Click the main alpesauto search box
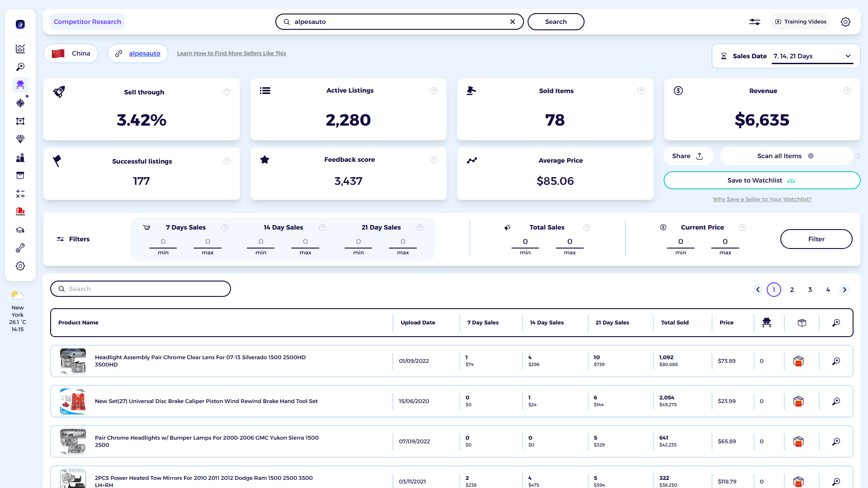The width and height of the screenshot is (868, 488). [399, 22]
